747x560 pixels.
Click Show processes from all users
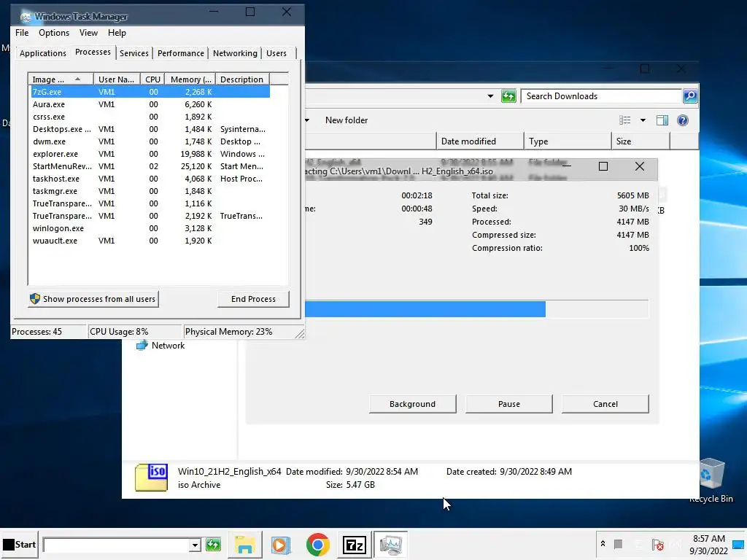pos(93,299)
